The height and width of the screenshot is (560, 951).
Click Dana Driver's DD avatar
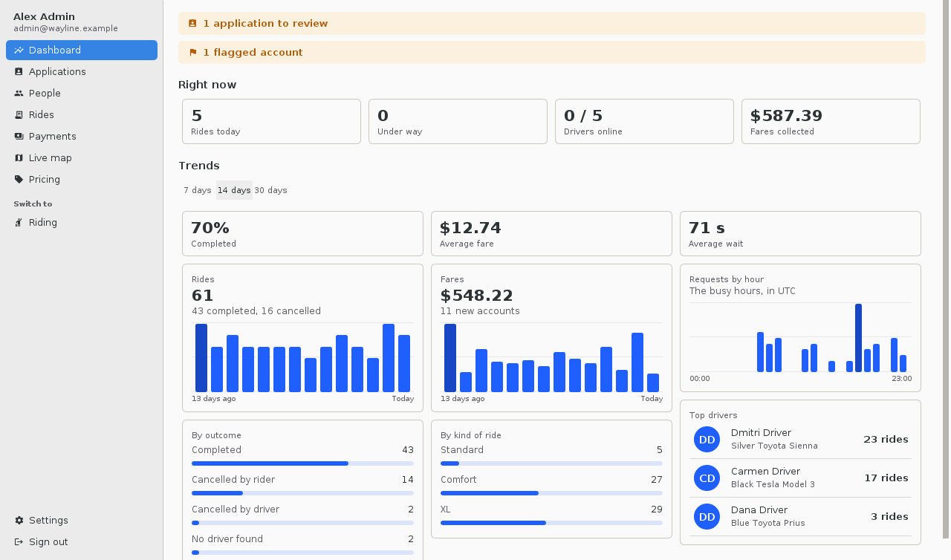coord(707,517)
